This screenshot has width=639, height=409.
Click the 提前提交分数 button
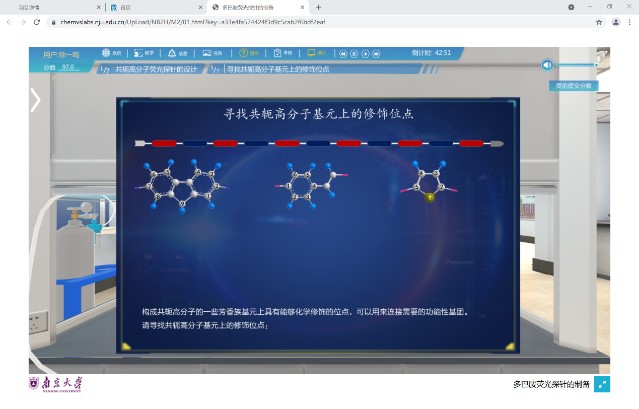tap(574, 86)
